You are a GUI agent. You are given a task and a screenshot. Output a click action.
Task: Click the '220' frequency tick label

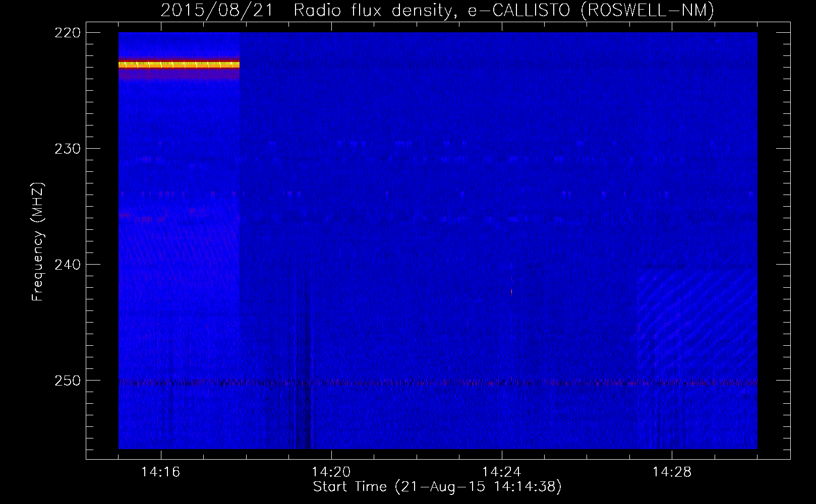coord(68,33)
